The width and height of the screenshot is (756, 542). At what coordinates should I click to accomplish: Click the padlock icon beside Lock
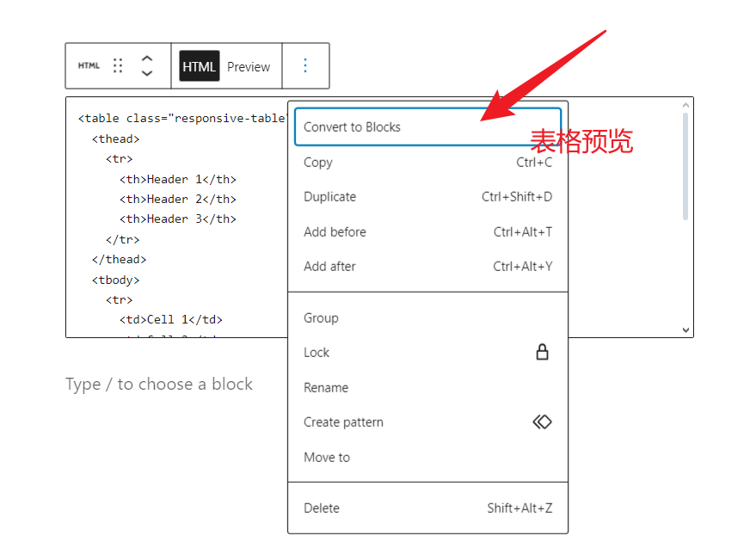pos(542,352)
